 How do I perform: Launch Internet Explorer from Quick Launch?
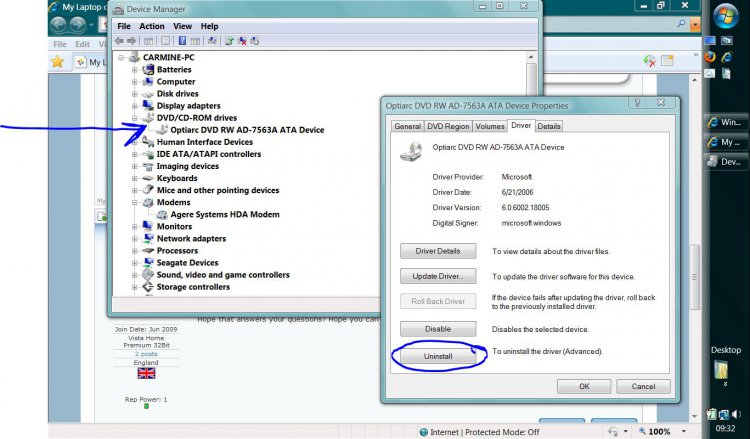(727, 57)
